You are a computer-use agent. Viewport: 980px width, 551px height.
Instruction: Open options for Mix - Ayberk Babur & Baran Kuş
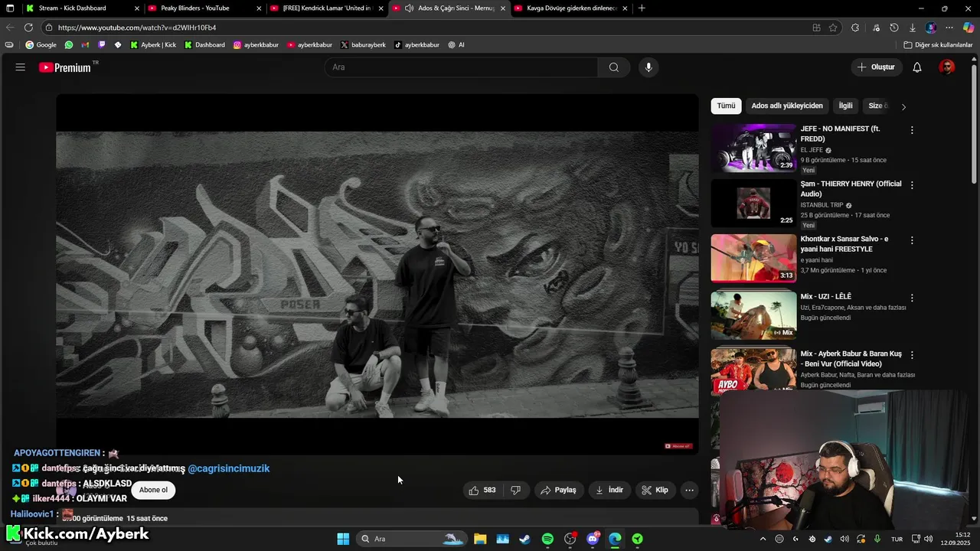[912, 355]
